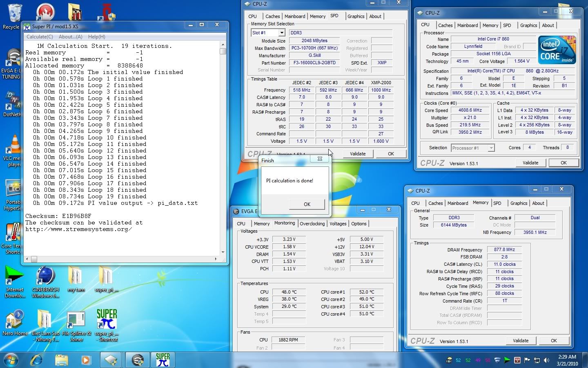
Task: Open Overclocking tab in EVGA E-LEET
Action: point(312,224)
